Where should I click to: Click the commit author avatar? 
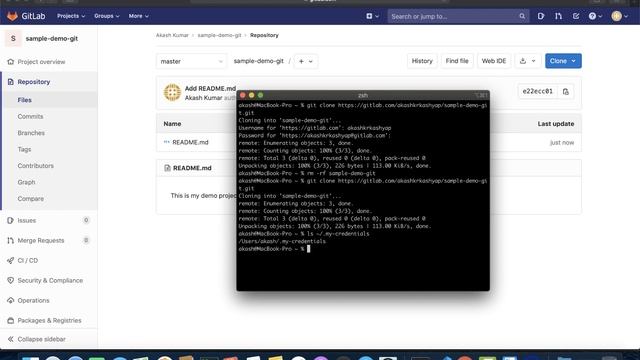[x=172, y=93]
